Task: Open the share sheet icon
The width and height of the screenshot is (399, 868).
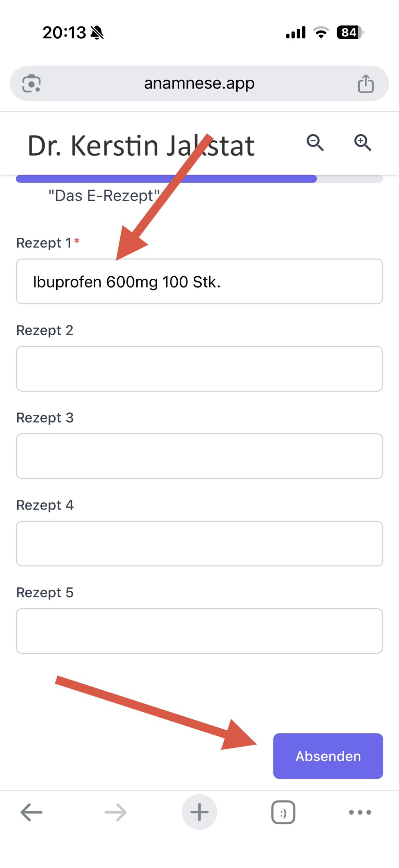Action: (x=365, y=83)
